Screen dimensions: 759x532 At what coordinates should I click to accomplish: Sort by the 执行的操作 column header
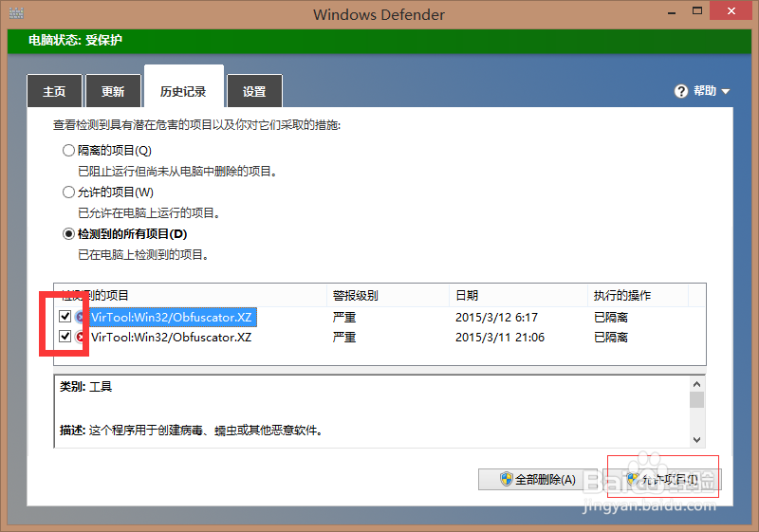tap(638, 296)
